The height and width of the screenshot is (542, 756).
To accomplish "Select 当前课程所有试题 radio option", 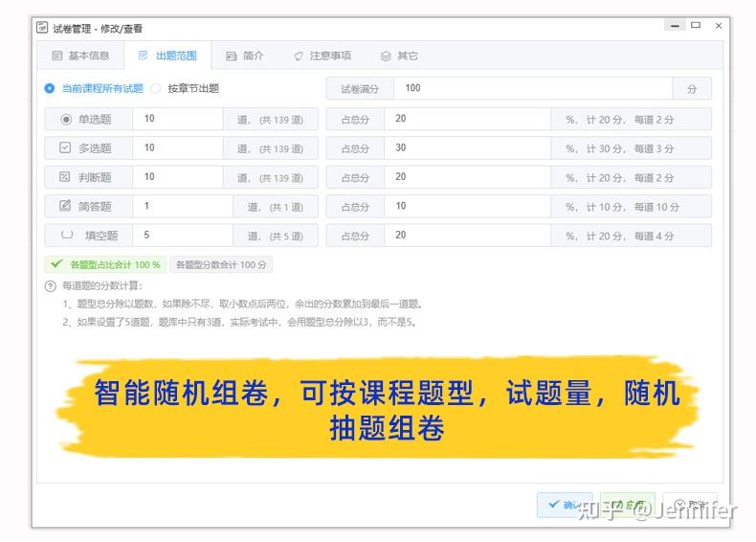I will coord(94,88).
